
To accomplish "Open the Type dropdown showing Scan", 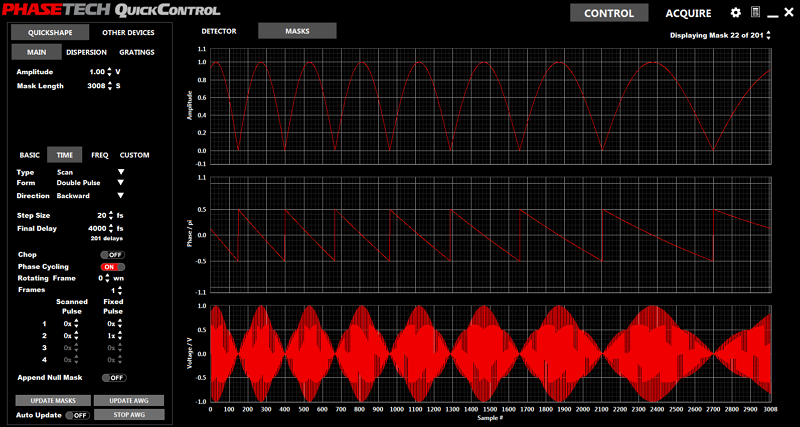I will pos(121,172).
